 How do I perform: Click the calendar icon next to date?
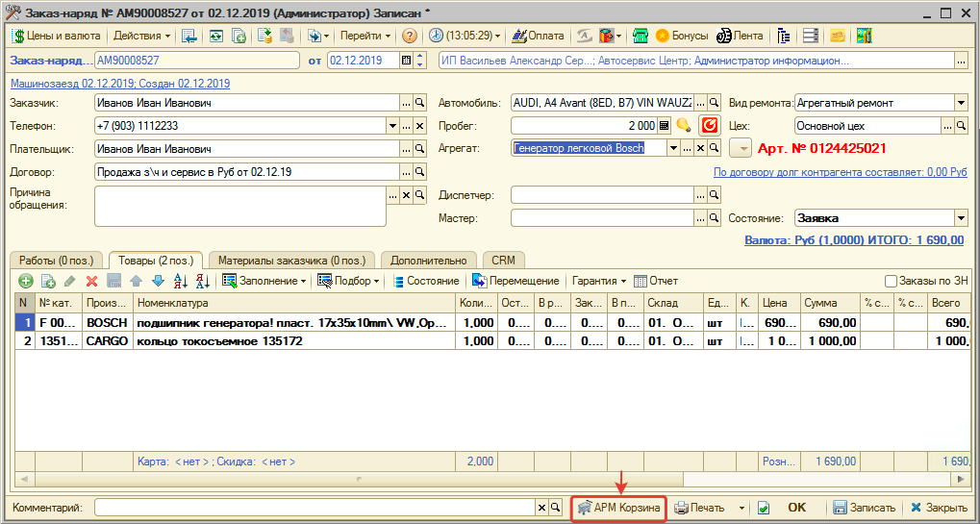coord(406,61)
